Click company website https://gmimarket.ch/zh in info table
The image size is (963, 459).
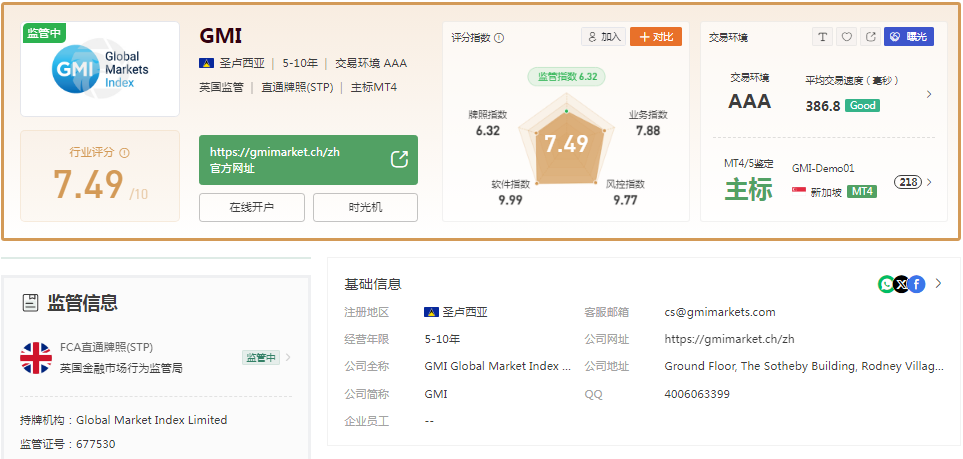click(x=730, y=339)
